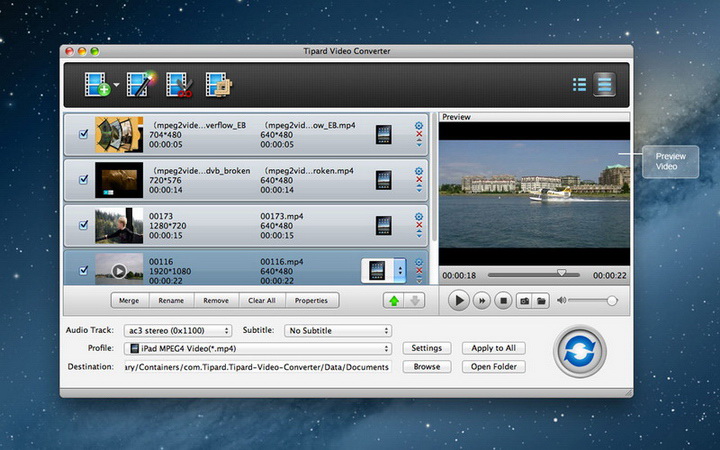Click the Merge button
The height and width of the screenshot is (450, 720).
click(129, 300)
